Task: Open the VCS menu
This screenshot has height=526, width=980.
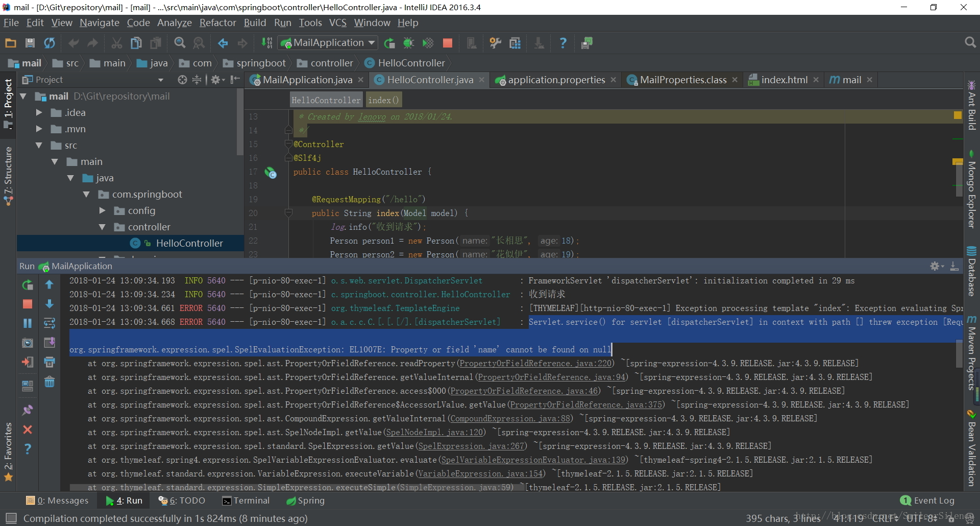Action: pos(338,22)
